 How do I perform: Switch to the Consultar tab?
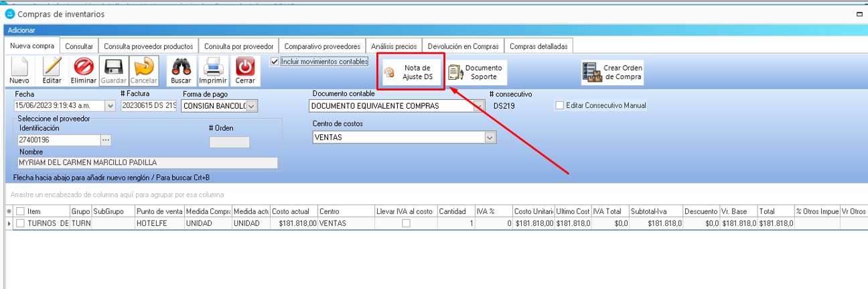pos(79,46)
